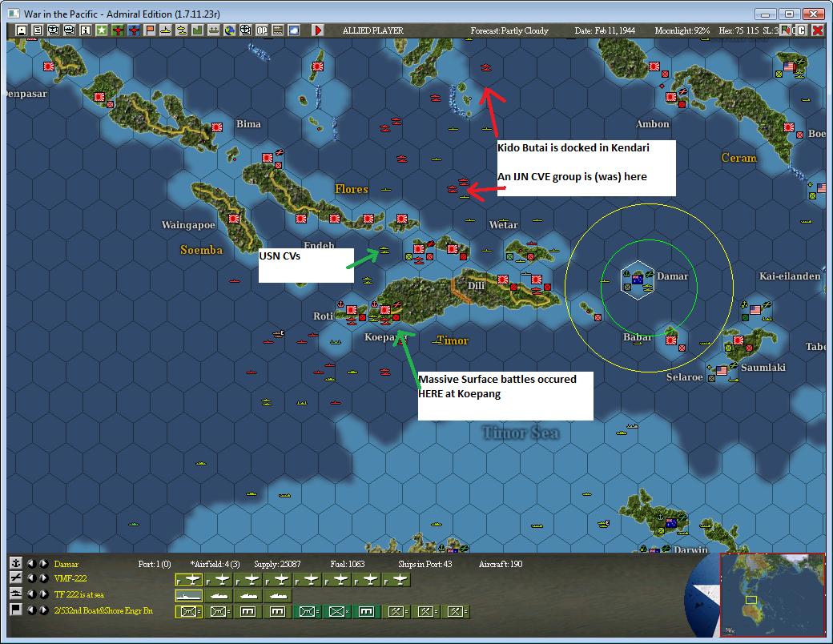The width and height of the screenshot is (833, 644).
Task: Click the Japanese base at Koepang
Action: tap(385, 310)
